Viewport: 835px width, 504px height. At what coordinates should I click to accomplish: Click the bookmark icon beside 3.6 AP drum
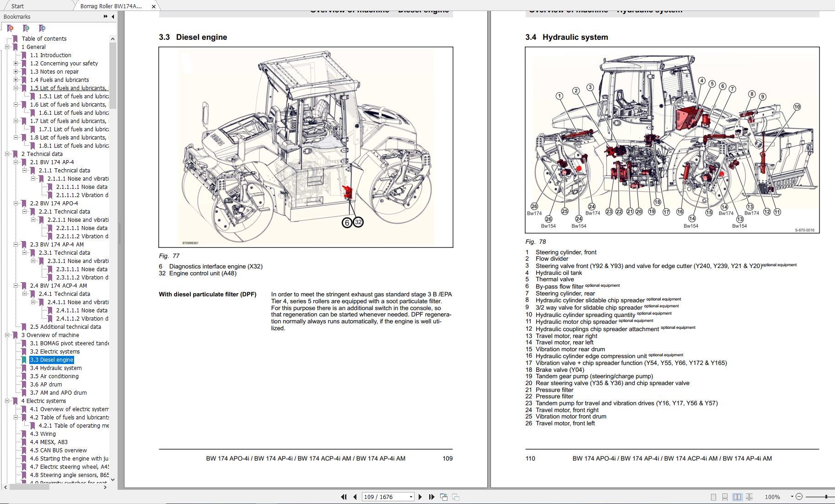(24, 385)
